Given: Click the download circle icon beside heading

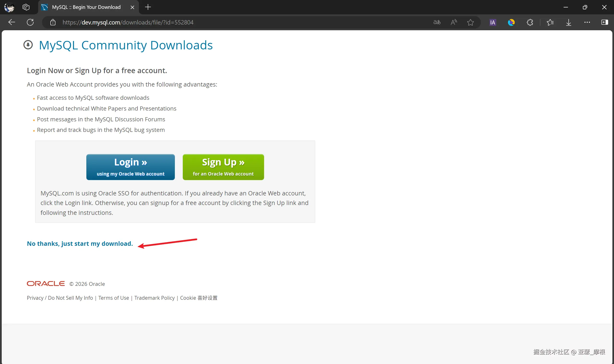Looking at the screenshot, I should (28, 45).
